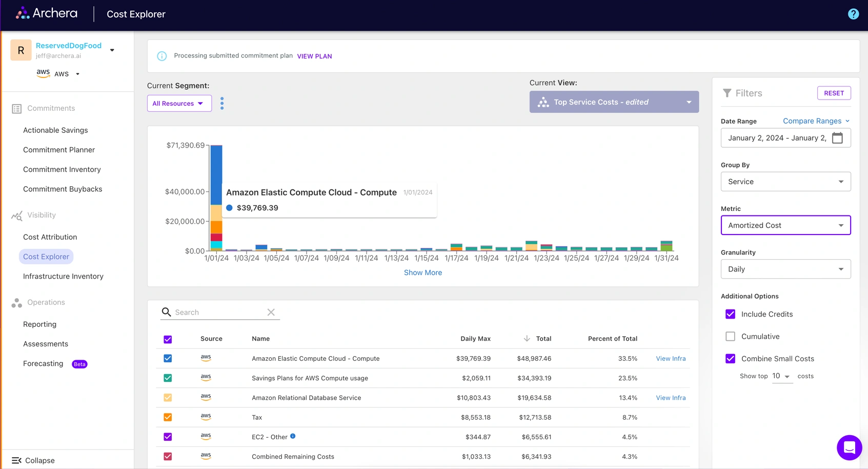Click the date range input field
Screen dimensions: 868x469
785,138
